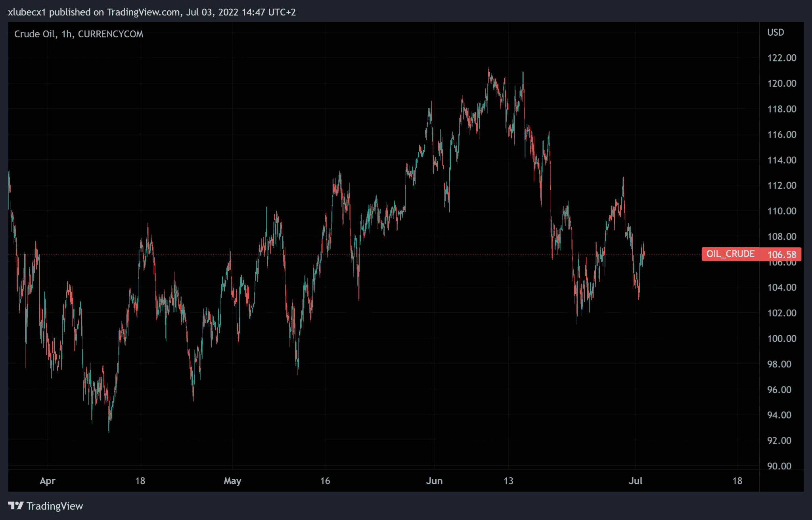
Task: Click the 90.00 price axis label
Action: (x=779, y=466)
